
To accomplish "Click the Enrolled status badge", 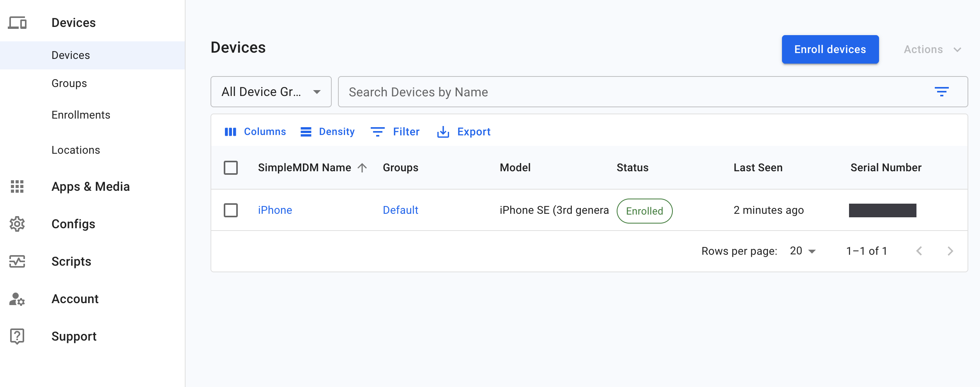I will pos(644,211).
